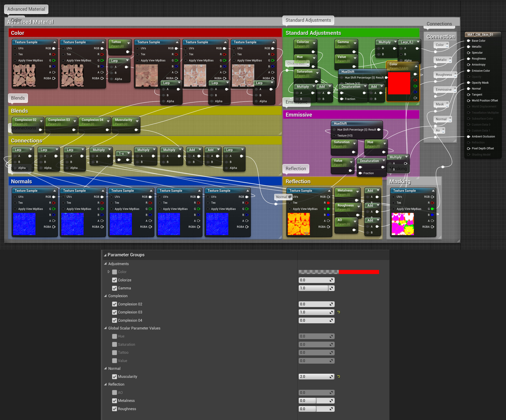This screenshot has height=420, width=506.
Task: Select the Ao reroute node in Connection
Action: coord(439,130)
